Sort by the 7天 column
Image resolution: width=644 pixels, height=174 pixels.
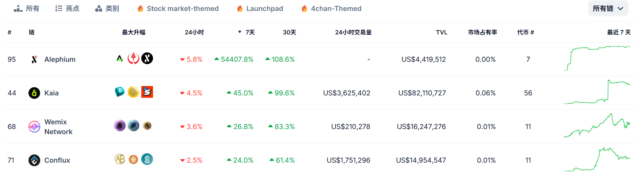pos(250,32)
